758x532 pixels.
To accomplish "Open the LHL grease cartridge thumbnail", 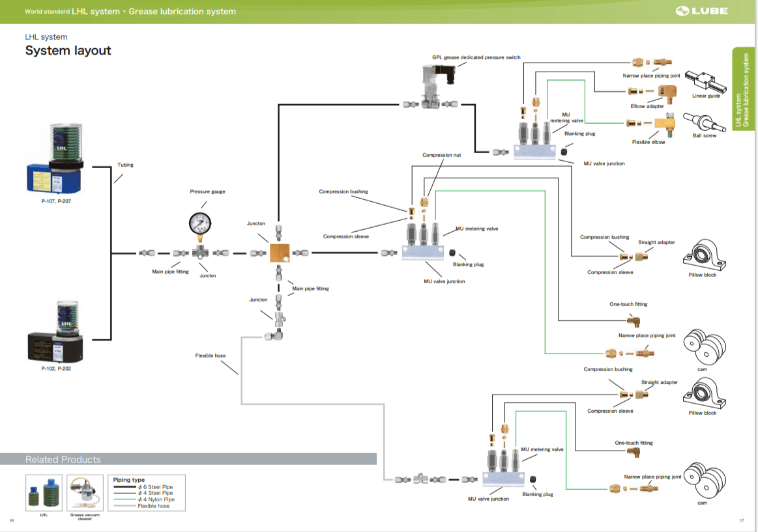I will pos(44,492).
